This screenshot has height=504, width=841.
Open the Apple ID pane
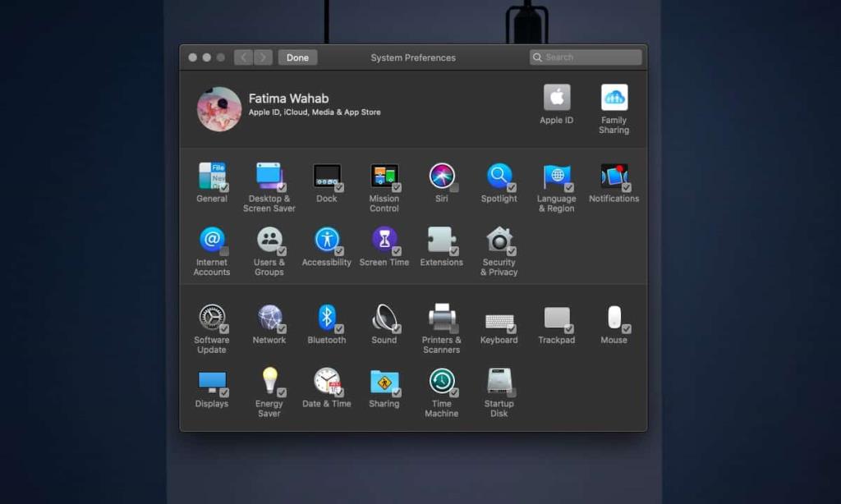556,97
